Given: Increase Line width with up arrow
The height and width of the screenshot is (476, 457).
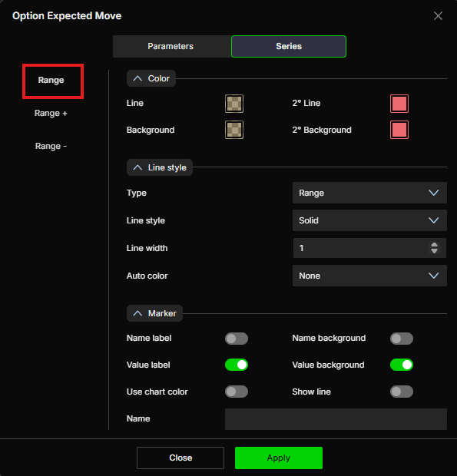Looking at the screenshot, I should (x=434, y=245).
